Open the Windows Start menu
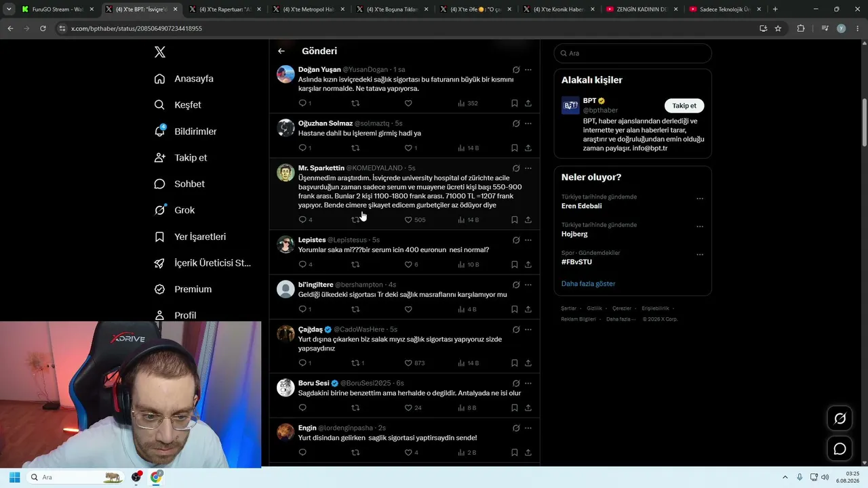 (14, 477)
